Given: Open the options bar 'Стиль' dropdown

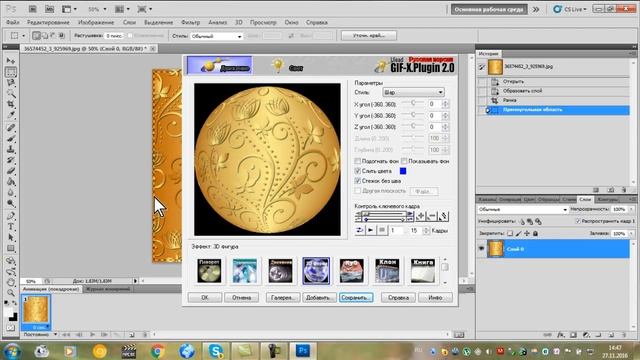Looking at the screenshot, I should tap(216, 36).
